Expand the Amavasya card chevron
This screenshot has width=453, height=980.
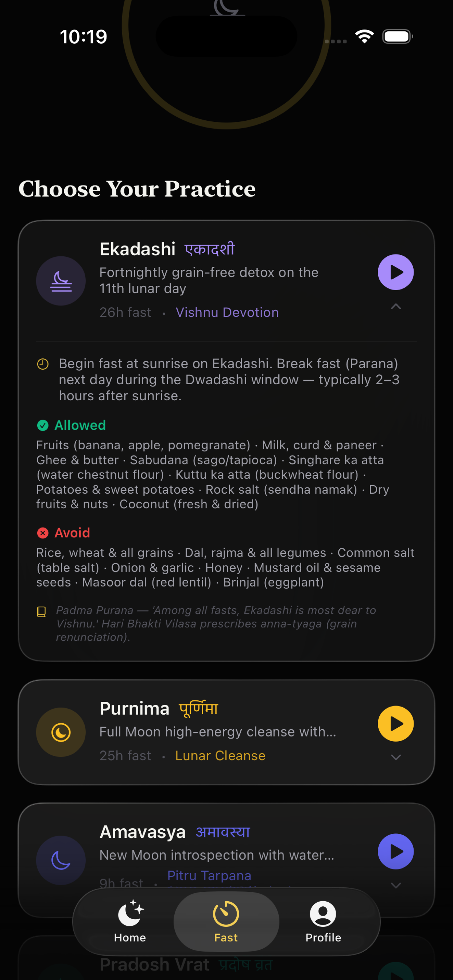pos(396,885)
